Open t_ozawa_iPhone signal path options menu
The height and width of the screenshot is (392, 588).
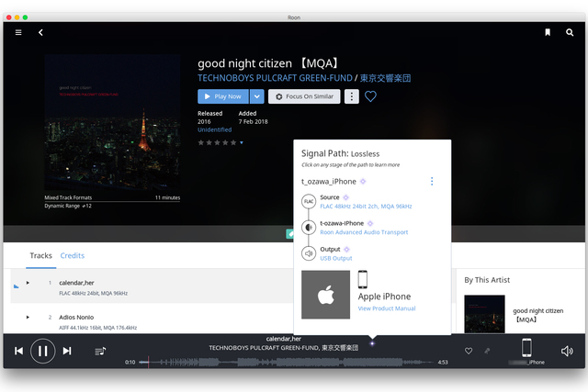tap(432, 182)
